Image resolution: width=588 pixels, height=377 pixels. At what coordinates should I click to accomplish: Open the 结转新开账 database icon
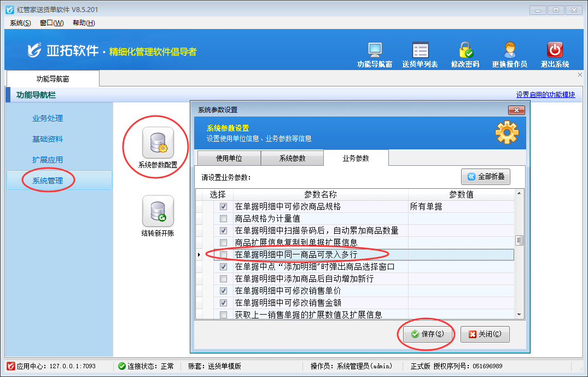point(158,211)
